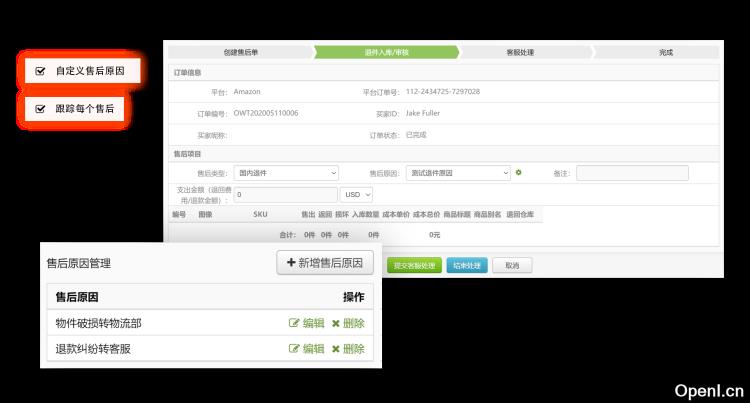The image size is (750, 403).
Task: Click the 支出金额 amount field
Action: (x=286, y=195)
